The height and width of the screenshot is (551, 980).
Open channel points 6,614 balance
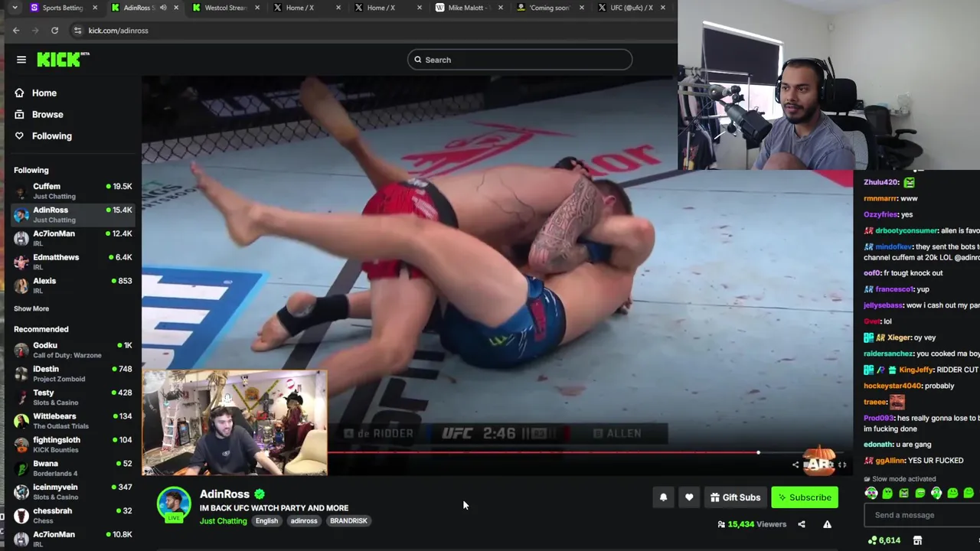(884, 540)
